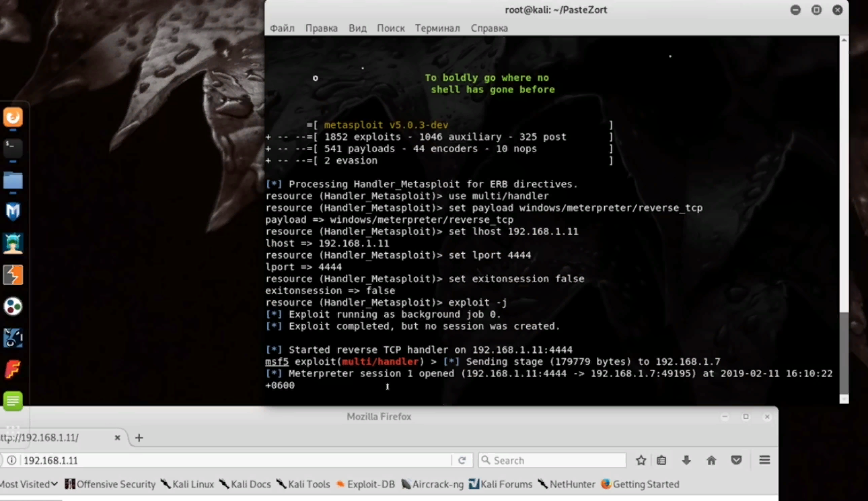The image size is (868, 501).
Task: Open the Правка menu in terminal
Action: click(322, 28)
